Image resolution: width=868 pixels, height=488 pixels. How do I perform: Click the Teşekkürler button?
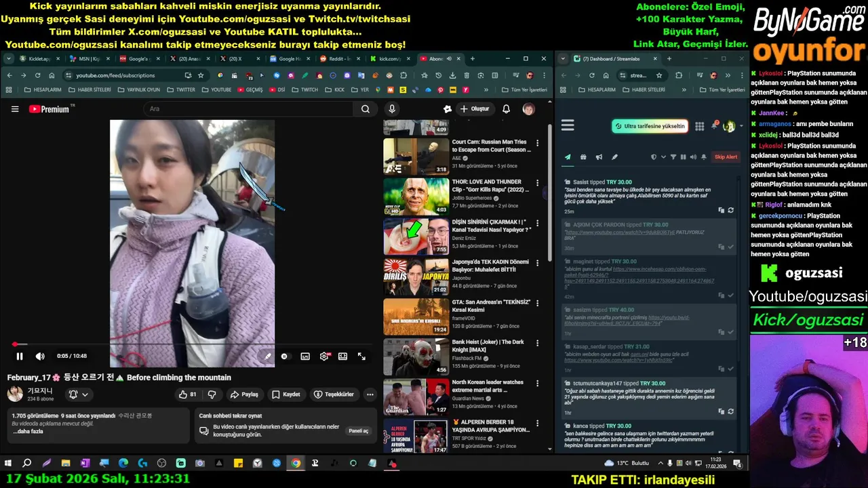(334, 394)
